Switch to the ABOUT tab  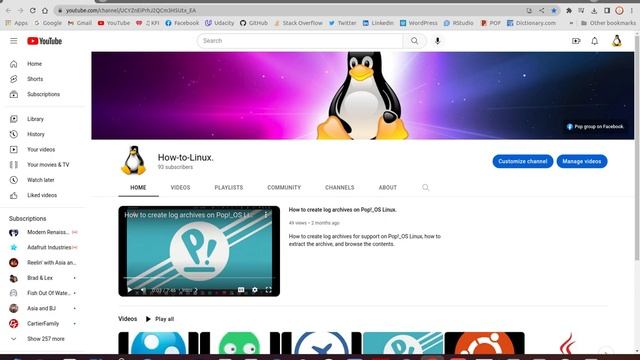click(387, 187)
